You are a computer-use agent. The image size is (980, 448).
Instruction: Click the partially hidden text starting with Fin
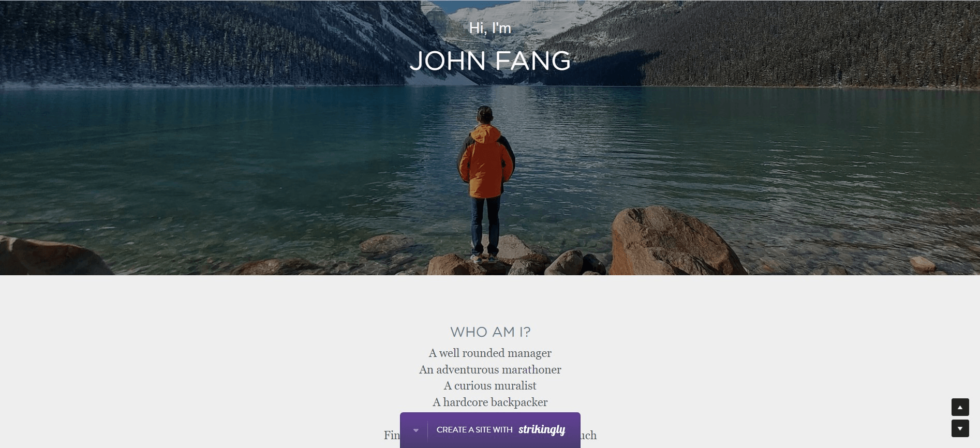pos(392,436)
